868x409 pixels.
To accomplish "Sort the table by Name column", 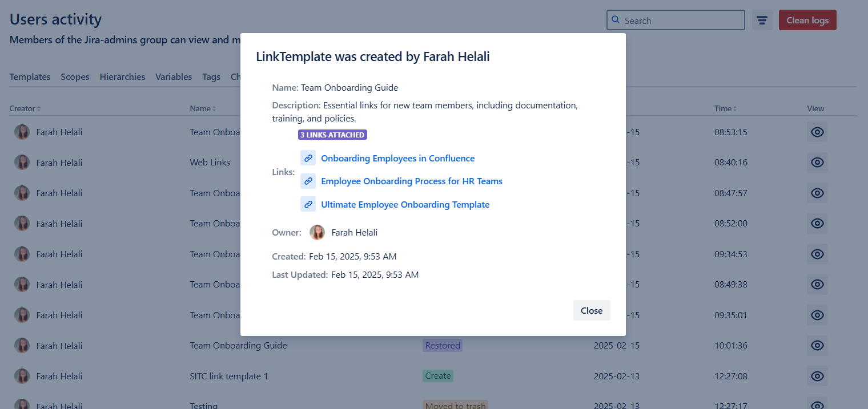I will (203, 108).
